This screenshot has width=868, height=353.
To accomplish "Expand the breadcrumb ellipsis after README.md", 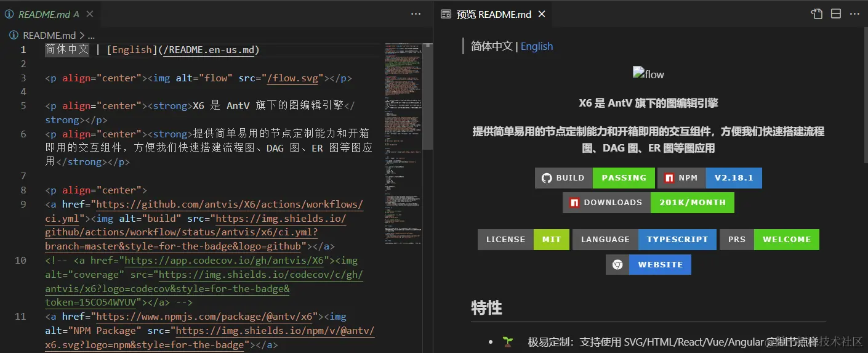I will point(91,35).
